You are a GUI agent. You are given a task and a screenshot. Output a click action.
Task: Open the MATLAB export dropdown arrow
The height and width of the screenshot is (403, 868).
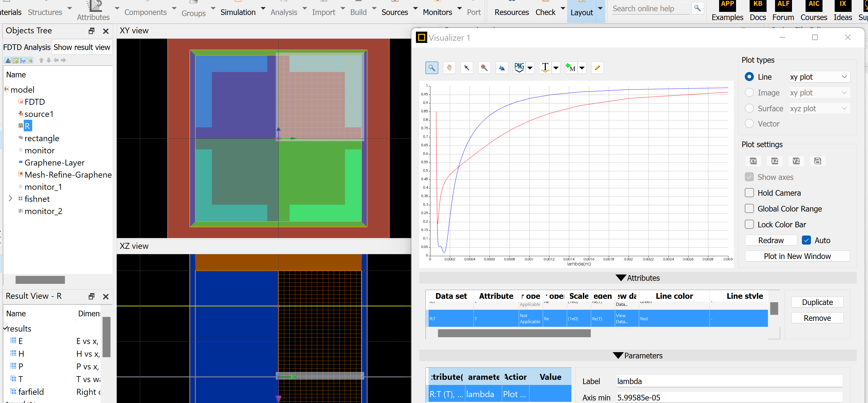(582, 68)
